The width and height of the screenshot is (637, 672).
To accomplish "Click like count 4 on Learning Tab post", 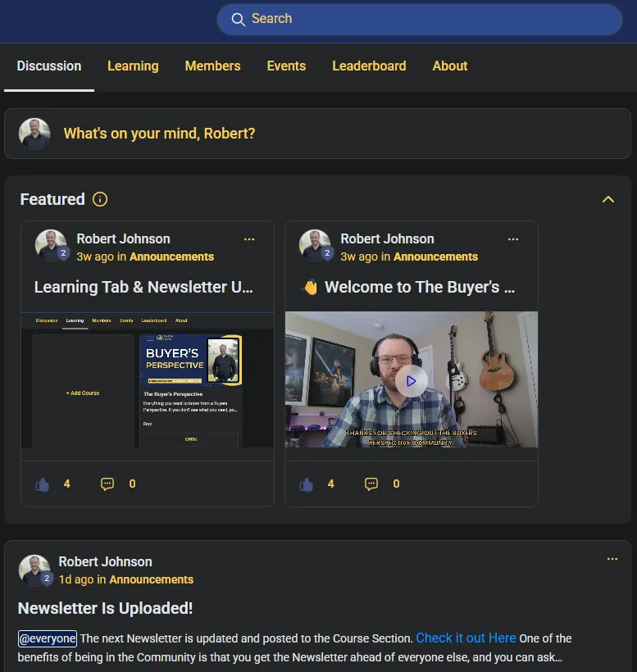I will (x=67, y=484).
